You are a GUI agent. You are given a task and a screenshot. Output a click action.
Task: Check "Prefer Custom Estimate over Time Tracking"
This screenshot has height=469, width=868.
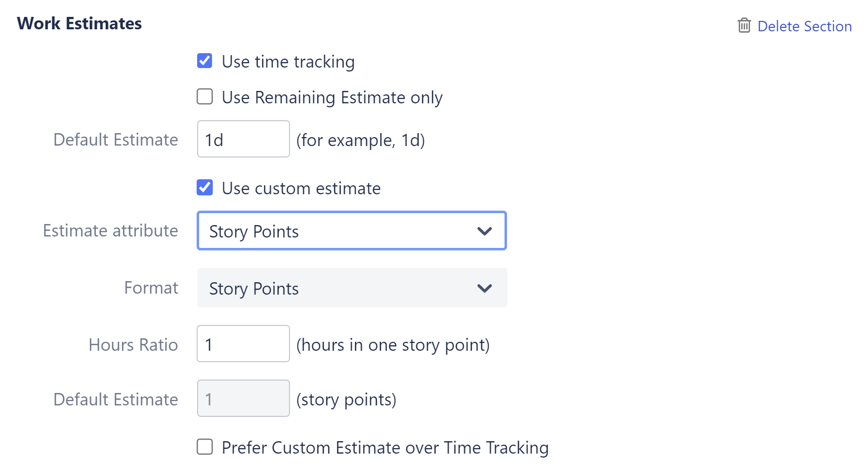click(x=205, y=447)
